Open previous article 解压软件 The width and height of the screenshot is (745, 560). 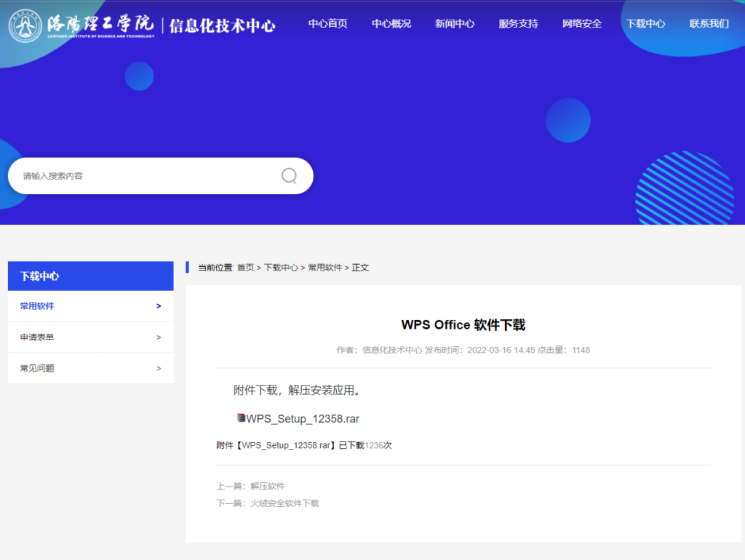[x=268, y=487]
